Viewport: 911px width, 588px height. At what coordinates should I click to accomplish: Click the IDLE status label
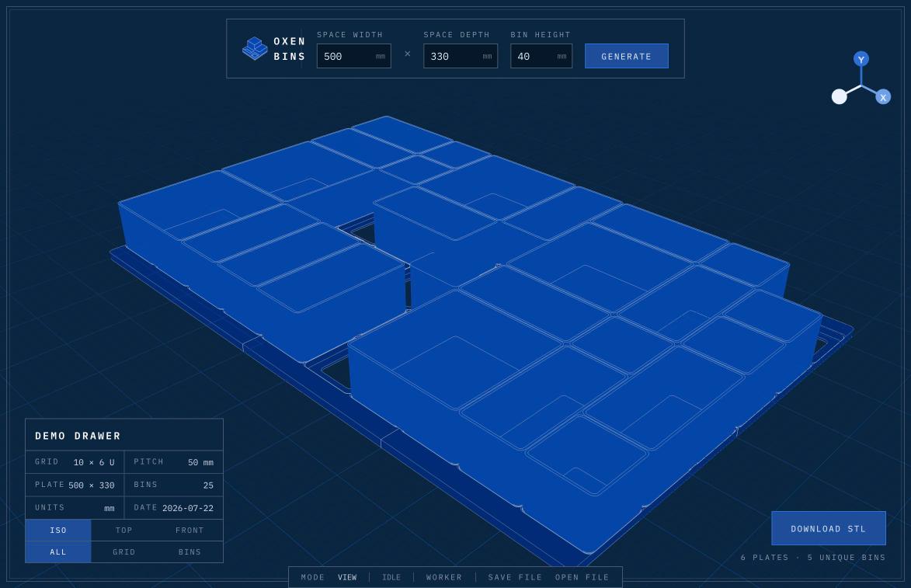391,578
